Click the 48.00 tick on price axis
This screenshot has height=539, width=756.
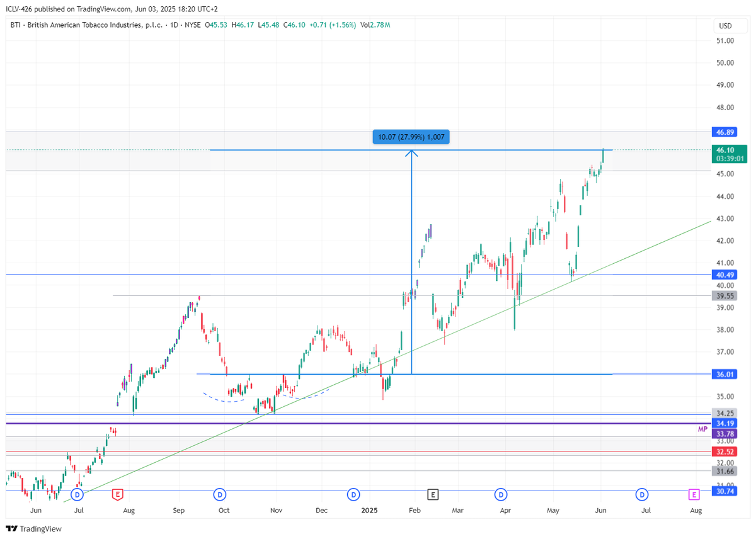click(725, 108)
